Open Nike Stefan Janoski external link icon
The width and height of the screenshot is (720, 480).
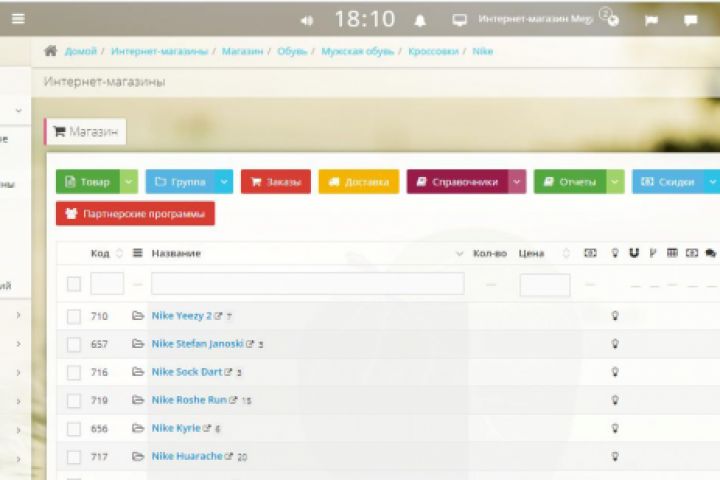click(x=250, y=344)
